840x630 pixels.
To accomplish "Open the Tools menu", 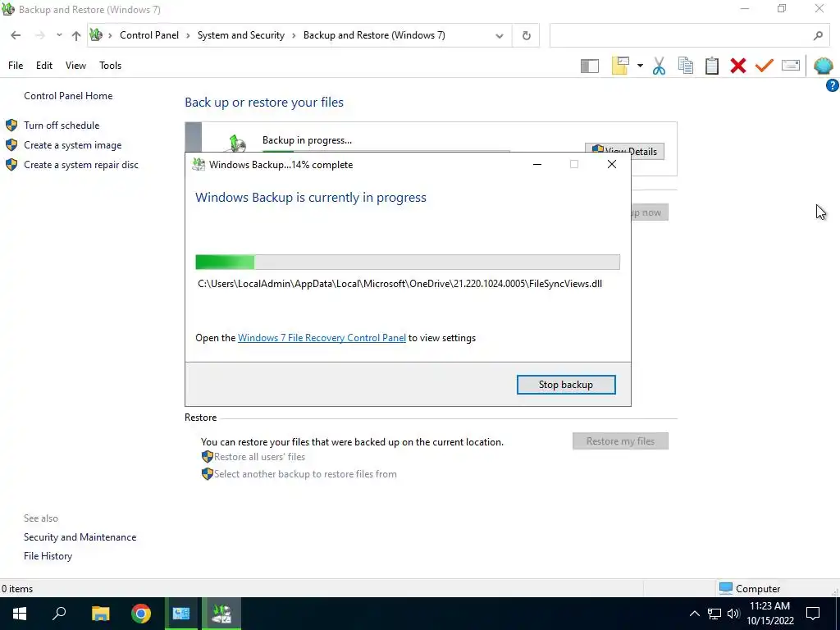I will tap(111, 66).
